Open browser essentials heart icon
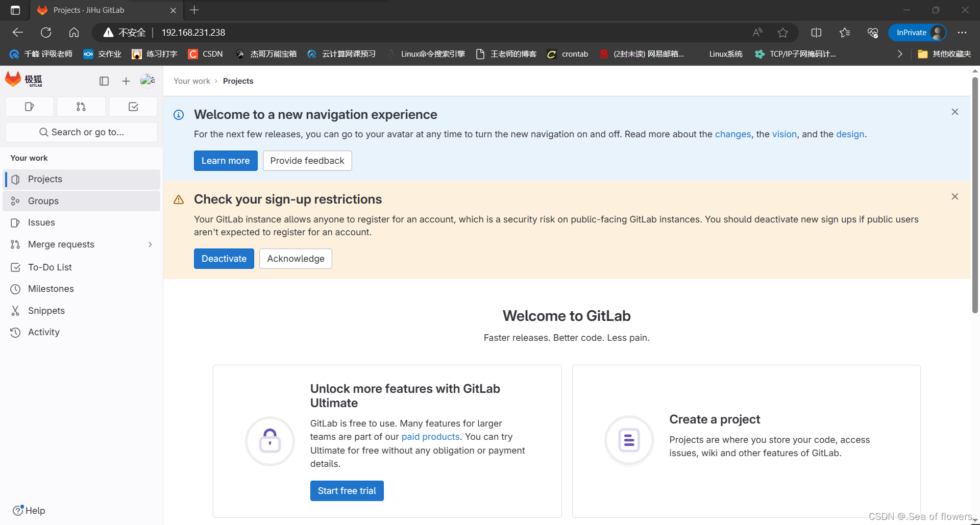 [x=873, y=33]
